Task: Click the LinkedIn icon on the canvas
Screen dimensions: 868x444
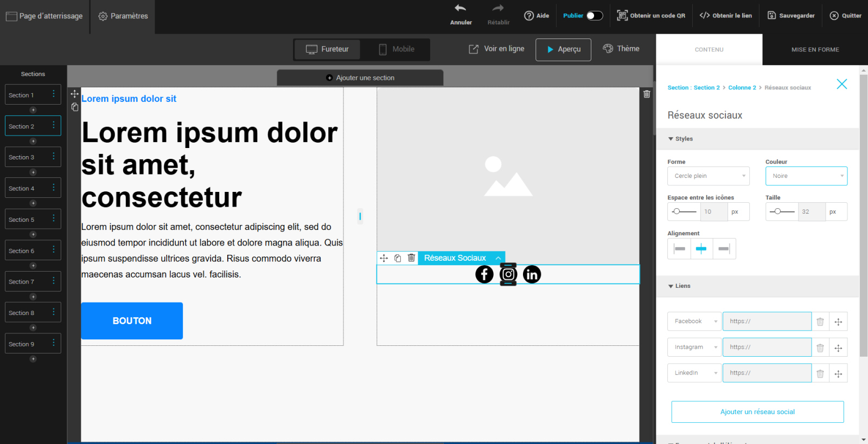Action: [x=532, y=274]
